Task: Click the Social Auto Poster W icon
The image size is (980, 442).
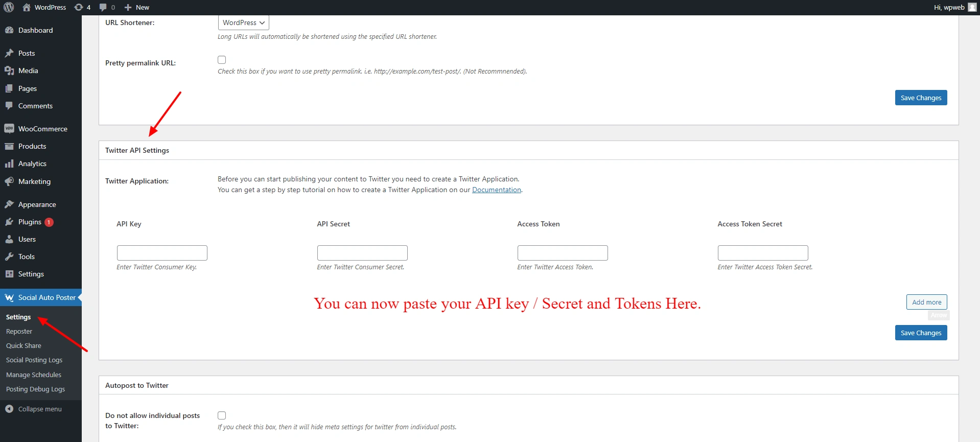Action: click(9, 297)
